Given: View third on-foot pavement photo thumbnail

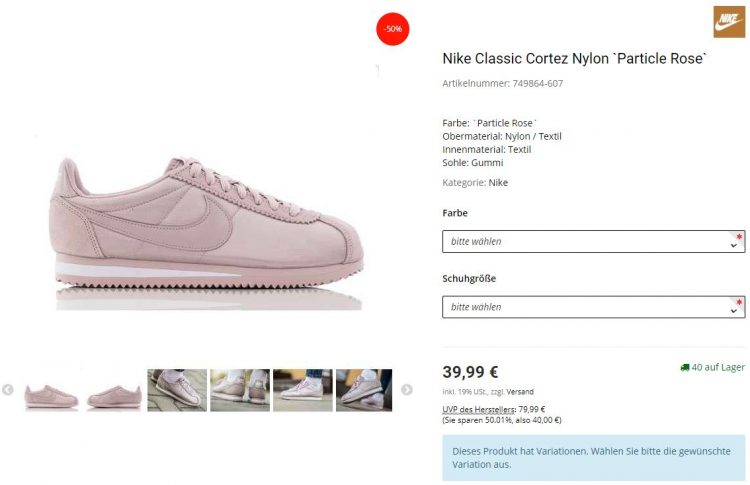Looking at the screenshot, I should [x=177, y=390].
